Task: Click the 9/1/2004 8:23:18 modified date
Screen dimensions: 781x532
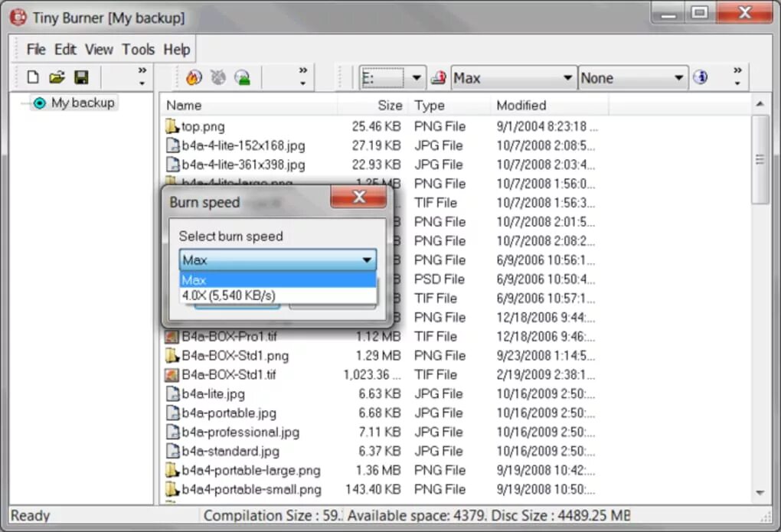Action: pos(547,126)
